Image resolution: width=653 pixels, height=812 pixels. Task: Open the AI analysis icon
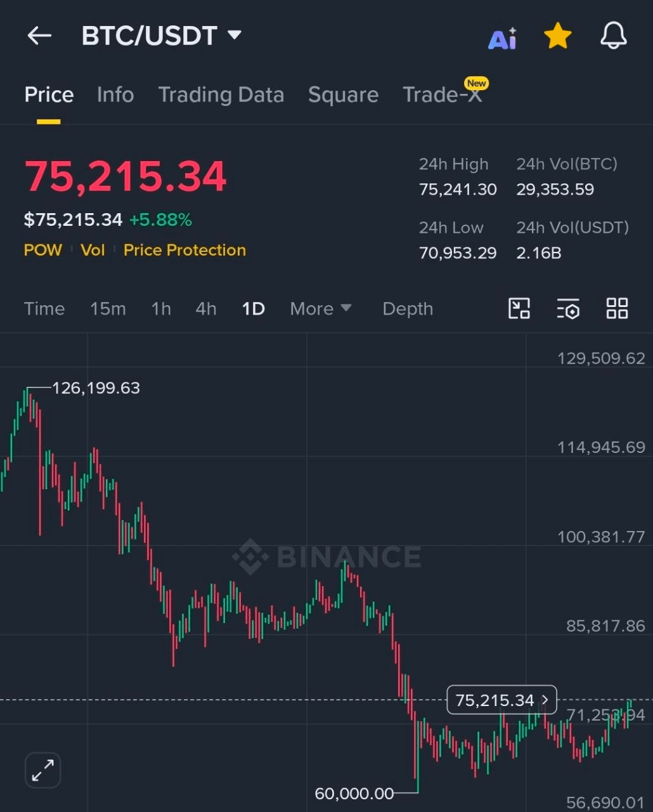[502, 38]
